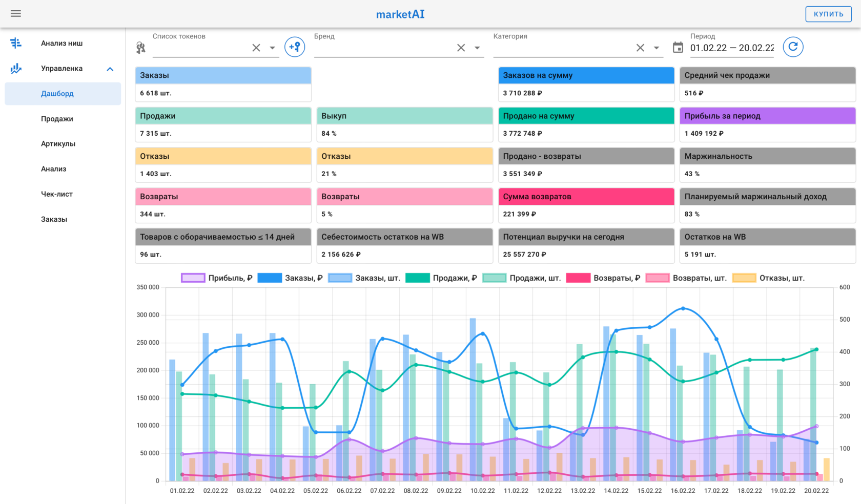
Task: Click the niche analysis sidebar icon
Action: tap(16, 43)
